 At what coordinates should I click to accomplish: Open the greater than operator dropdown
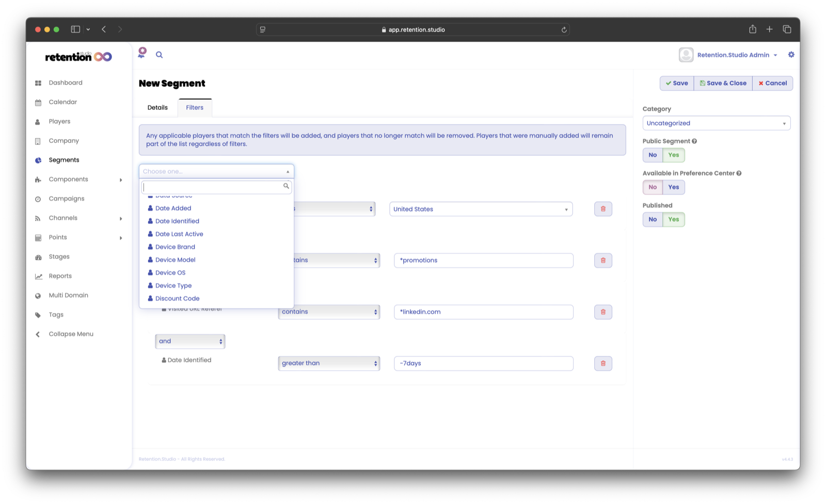329,364
